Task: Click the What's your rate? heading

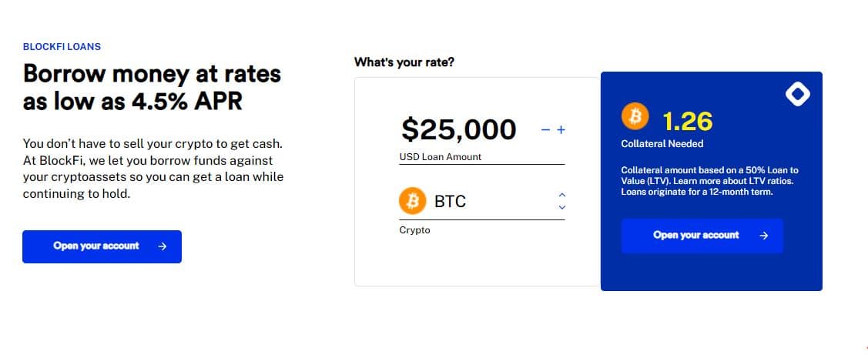Action: (404, 62)
